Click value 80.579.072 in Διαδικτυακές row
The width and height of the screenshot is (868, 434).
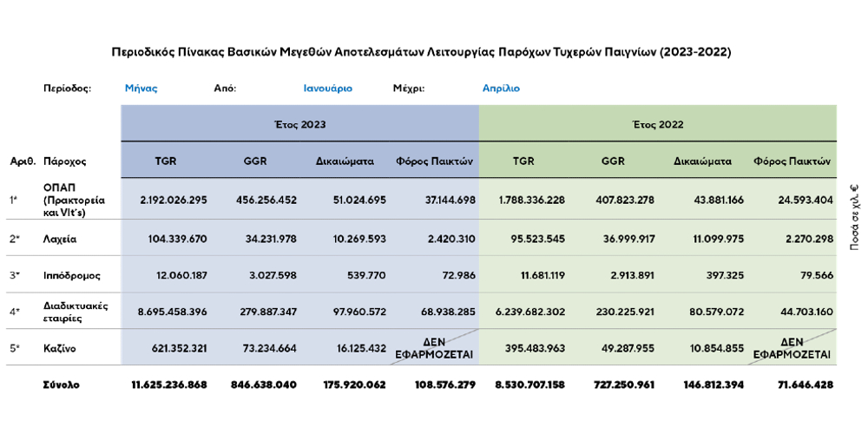718,312
